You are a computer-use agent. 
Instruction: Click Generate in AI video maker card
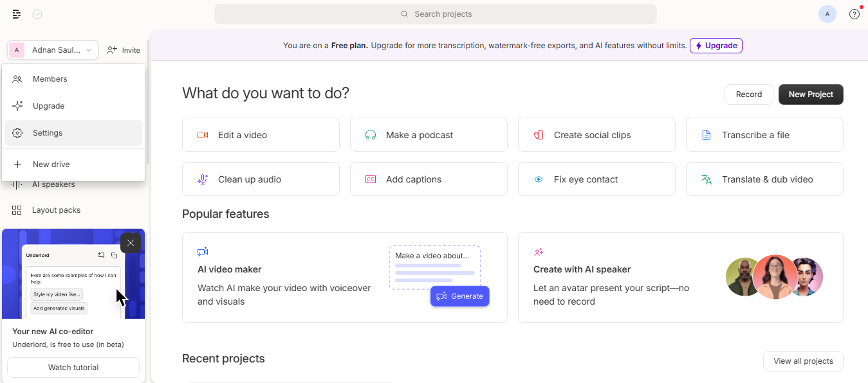click(x=459, y=296)
